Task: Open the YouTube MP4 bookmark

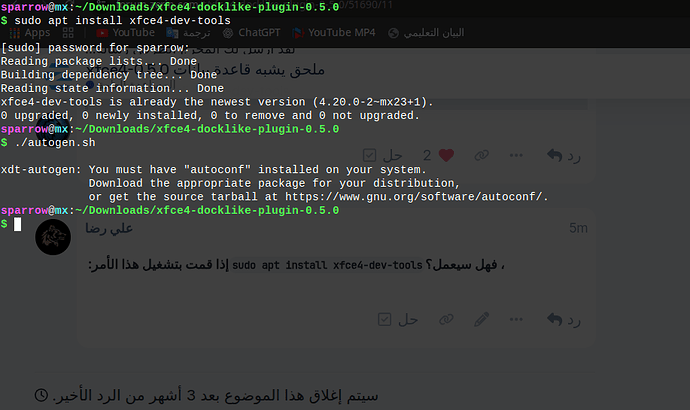Action: pyautogui.click(x=333, y=33)
